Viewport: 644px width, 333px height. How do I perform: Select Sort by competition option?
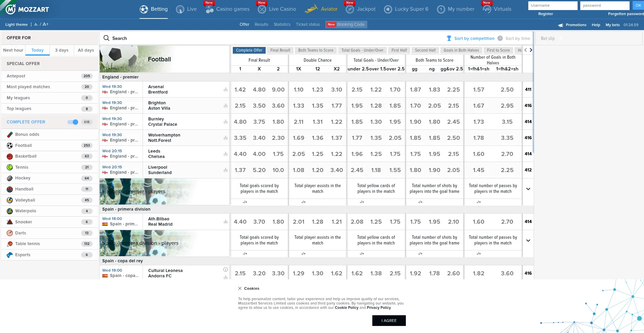pyautogui.click(x=470, y=39)
